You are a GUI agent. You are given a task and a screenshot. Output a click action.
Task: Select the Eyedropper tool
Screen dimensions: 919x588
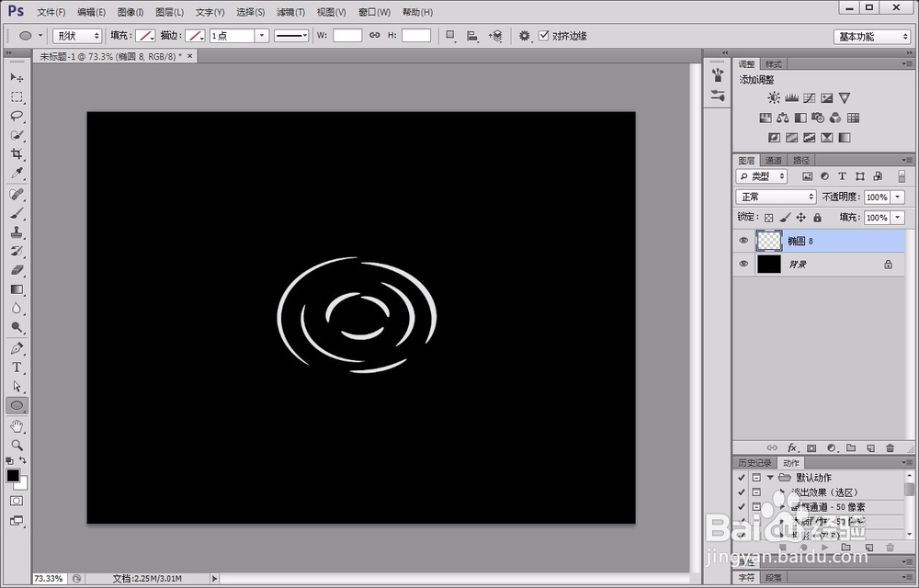pos(17,174)
